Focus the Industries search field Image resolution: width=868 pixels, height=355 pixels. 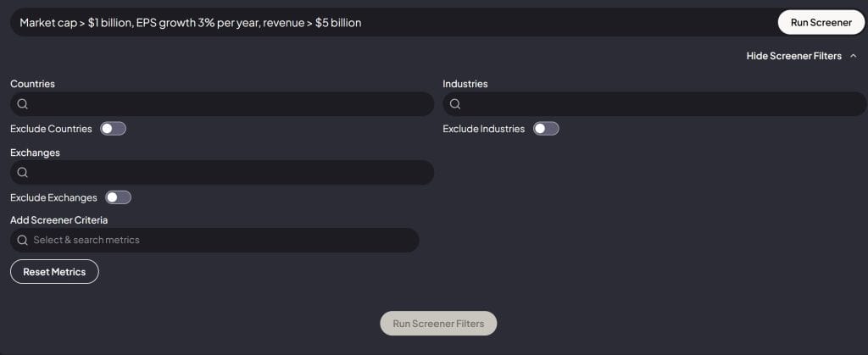[654, 104]
